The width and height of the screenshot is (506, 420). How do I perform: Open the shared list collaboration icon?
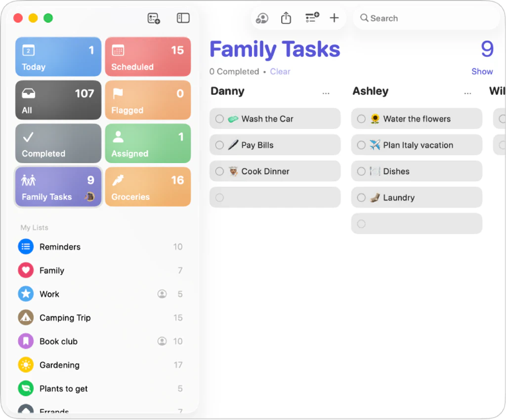pos(262,18)
